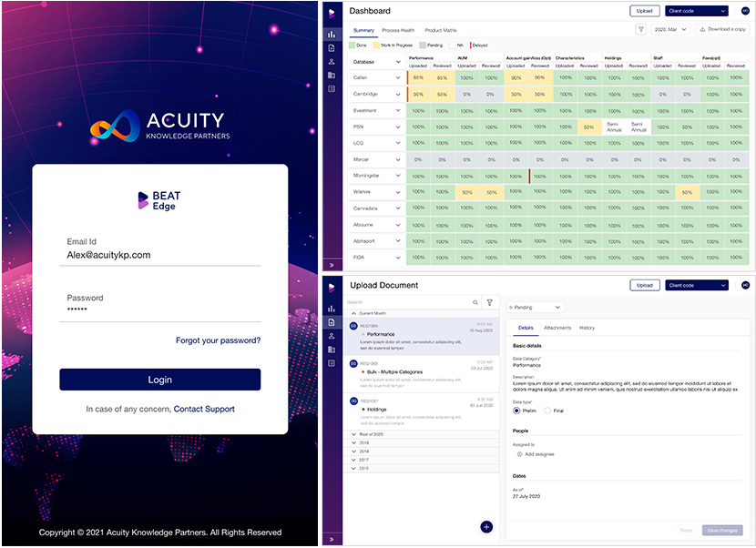Open grid table icon in Dashboard sidebar
Image resolution: width=756 pixels, height=548 pixels.
(x=332, y=88)
